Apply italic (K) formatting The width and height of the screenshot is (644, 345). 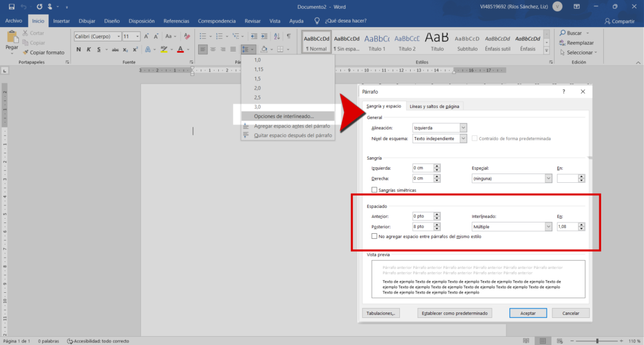tap(89, 49)
